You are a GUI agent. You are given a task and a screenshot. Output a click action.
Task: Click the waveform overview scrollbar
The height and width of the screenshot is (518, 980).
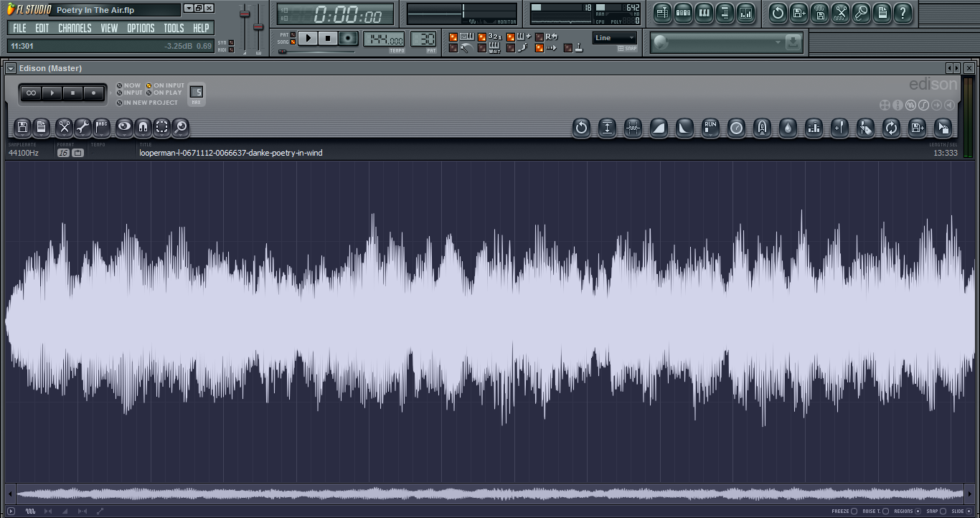point(490,494)
